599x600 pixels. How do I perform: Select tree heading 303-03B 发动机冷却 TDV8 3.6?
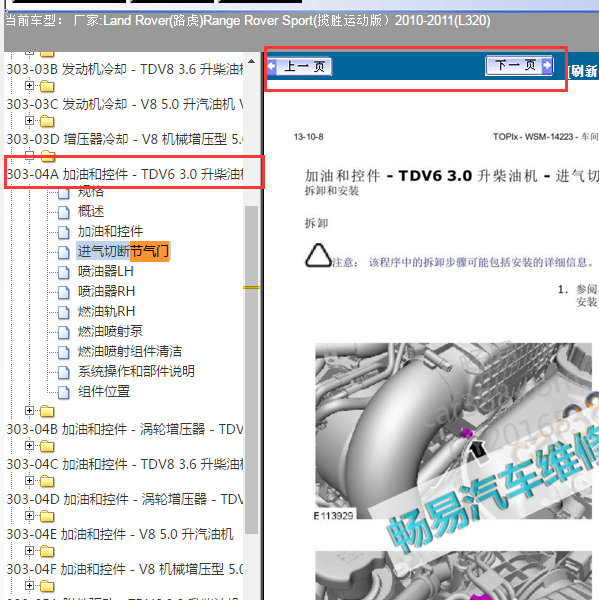pyautogui.click(x=125, y=69)
